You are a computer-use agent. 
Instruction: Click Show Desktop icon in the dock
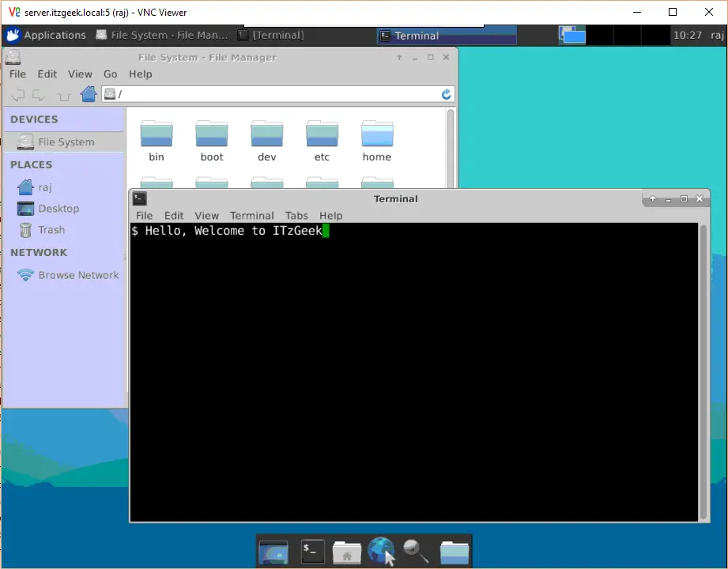coord(273,552)
